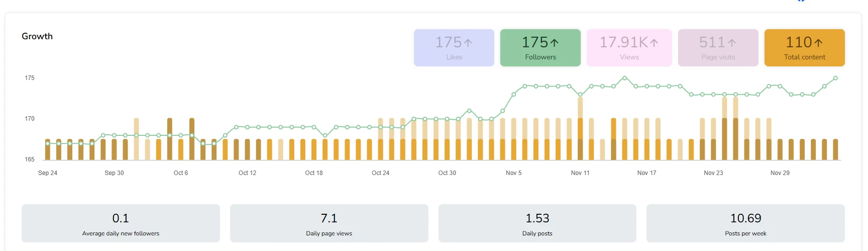Image resolution: width=868 pixels, height=251 pixels.
Task: Open the Posts per week card
Action: tap(745, 223)
